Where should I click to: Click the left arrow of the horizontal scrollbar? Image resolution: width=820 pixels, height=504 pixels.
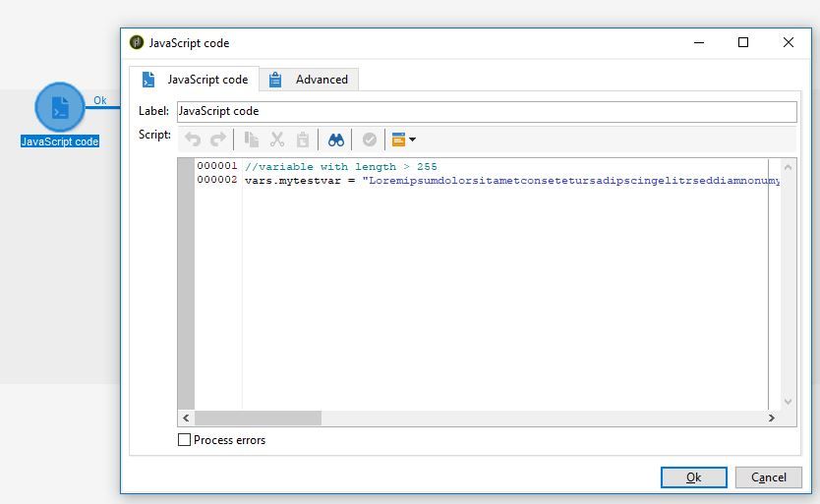[186, 419]
